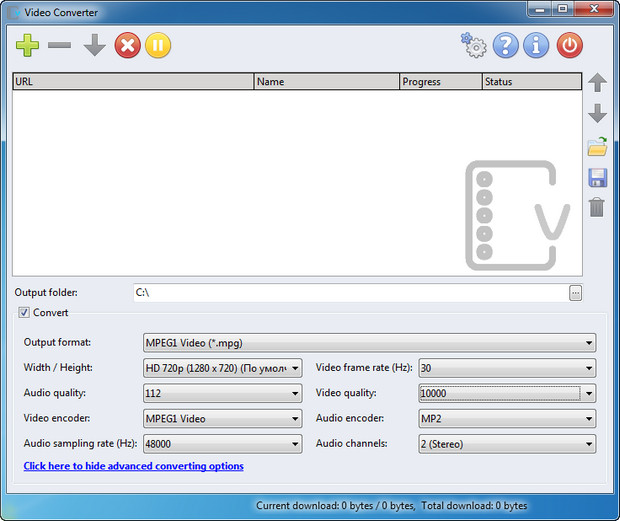Image resolution: width=620 pixels, height=521 pixels.
Task: Uncheck the Convert checkbox
Action: point(25,313)
